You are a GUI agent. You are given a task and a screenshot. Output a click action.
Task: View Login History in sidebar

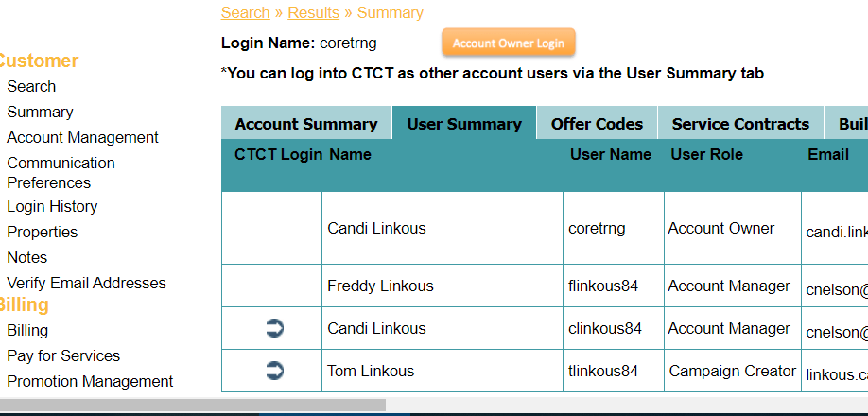52,206
